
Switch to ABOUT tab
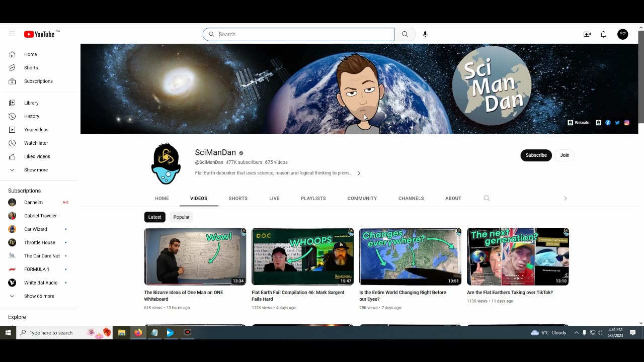(x=453, y=199)
